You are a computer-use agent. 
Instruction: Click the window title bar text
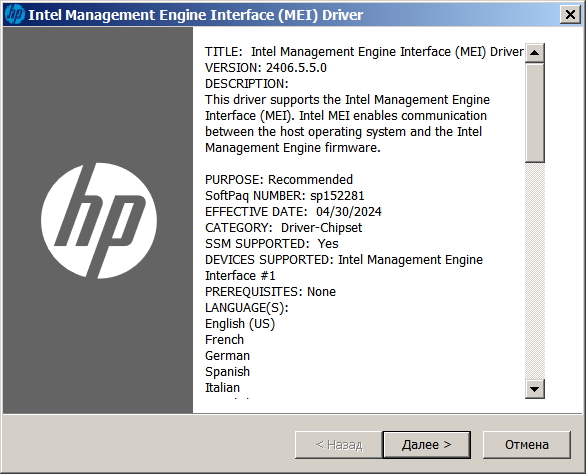click(x=195, y=15)
